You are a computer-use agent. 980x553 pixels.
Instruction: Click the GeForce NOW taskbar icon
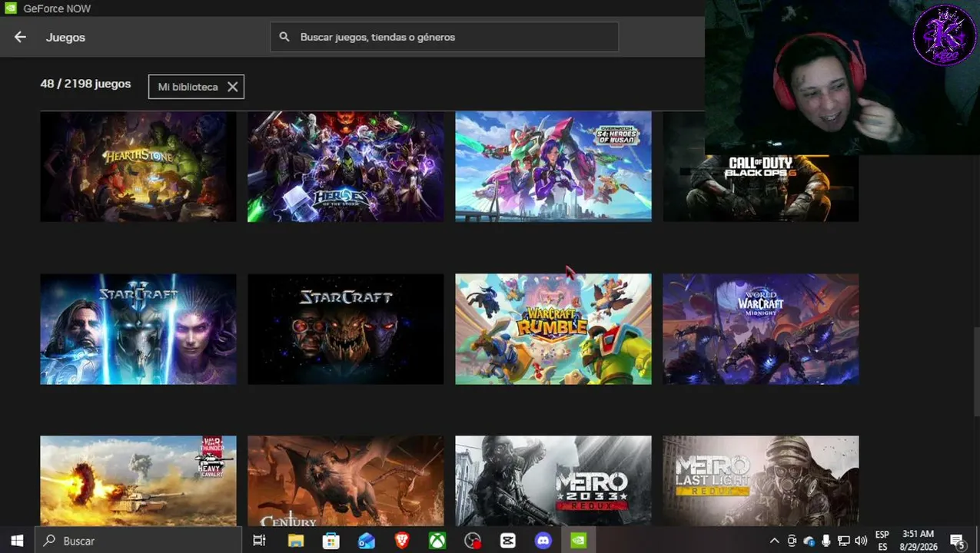point(579,541)
